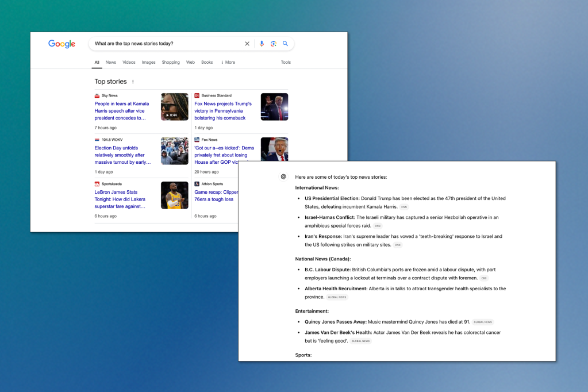Click 'US Presidential Election:' bold label

pyautogui.click(x=332, y=198)
